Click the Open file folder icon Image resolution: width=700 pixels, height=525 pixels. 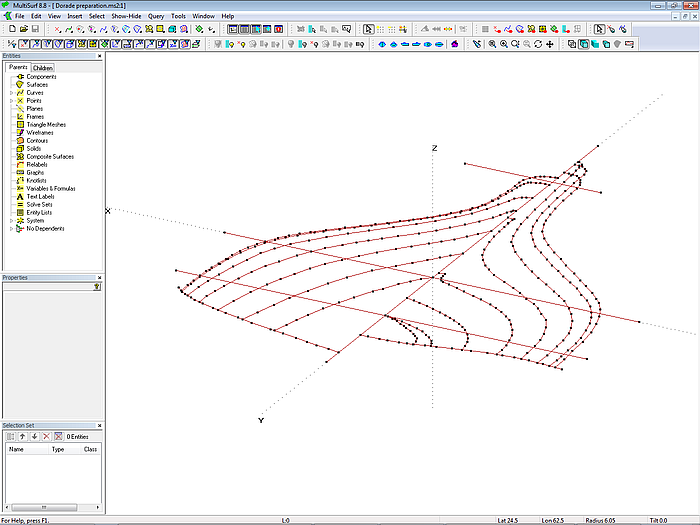22,30
